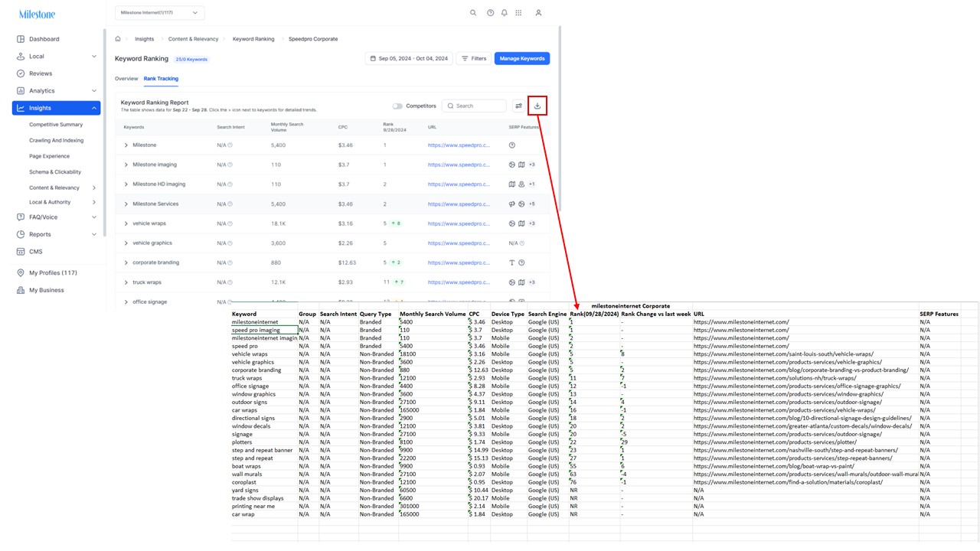The height and width of the screenshot is (551, 980).
Task: Expand the Local & Authority submenu chevron
Action: [x=94, y=203]
